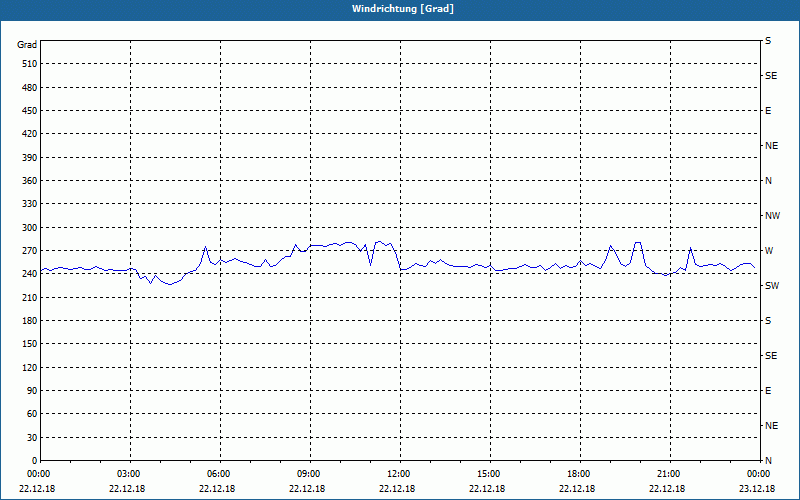Select the 90 y-axis tick label
Image resolution: width=800 pixels, height=500 pixels.
click(x=32, y=391)
